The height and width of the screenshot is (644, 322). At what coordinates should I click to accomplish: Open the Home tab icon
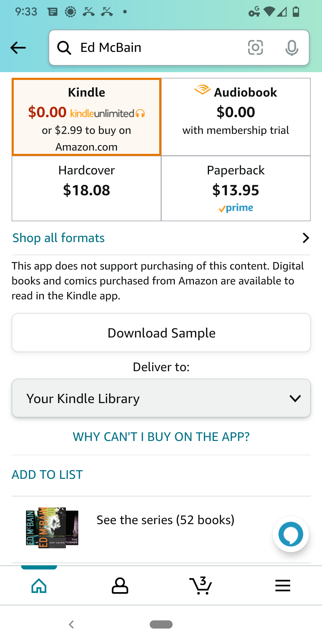(39, 586)
